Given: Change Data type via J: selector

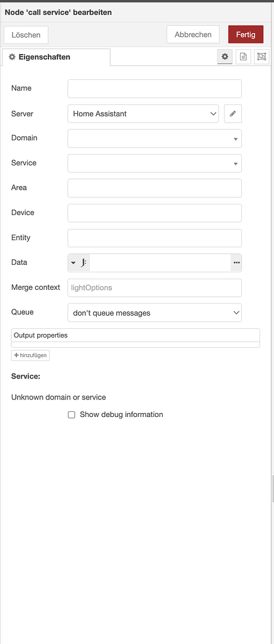Looking at the screenshot, I should click(79, 262).
